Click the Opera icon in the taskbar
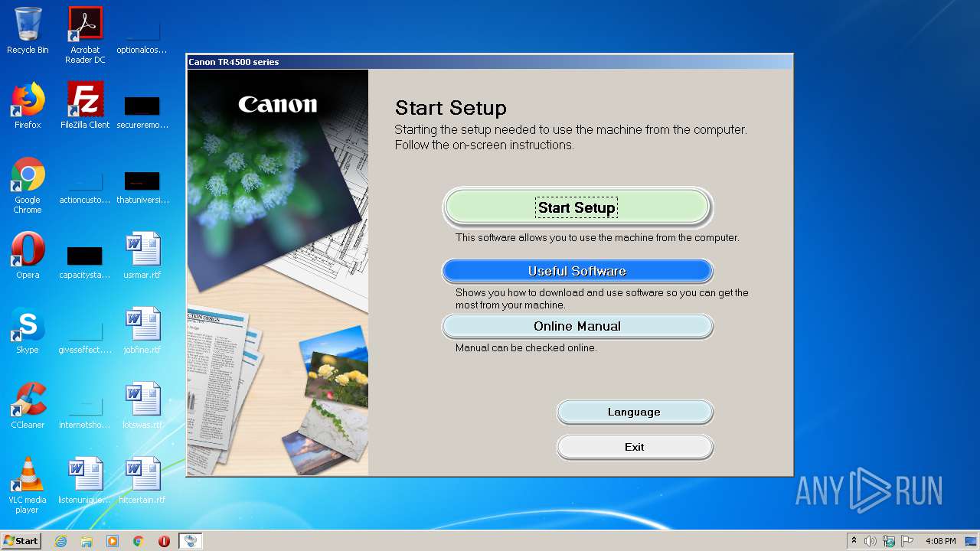This screenshot has width=980, height=551. pos(164,541)
